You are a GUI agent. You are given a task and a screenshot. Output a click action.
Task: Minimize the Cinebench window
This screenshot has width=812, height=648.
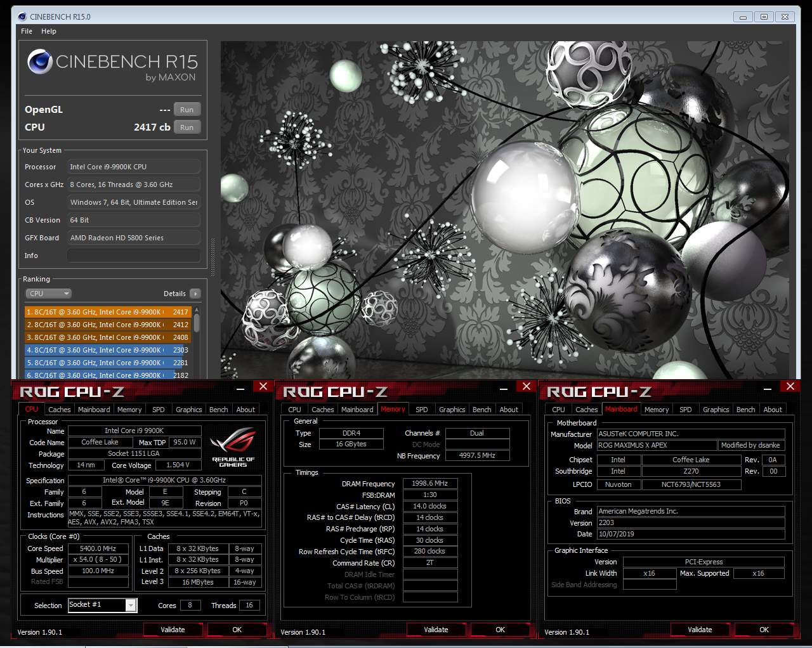pos(743,17)
